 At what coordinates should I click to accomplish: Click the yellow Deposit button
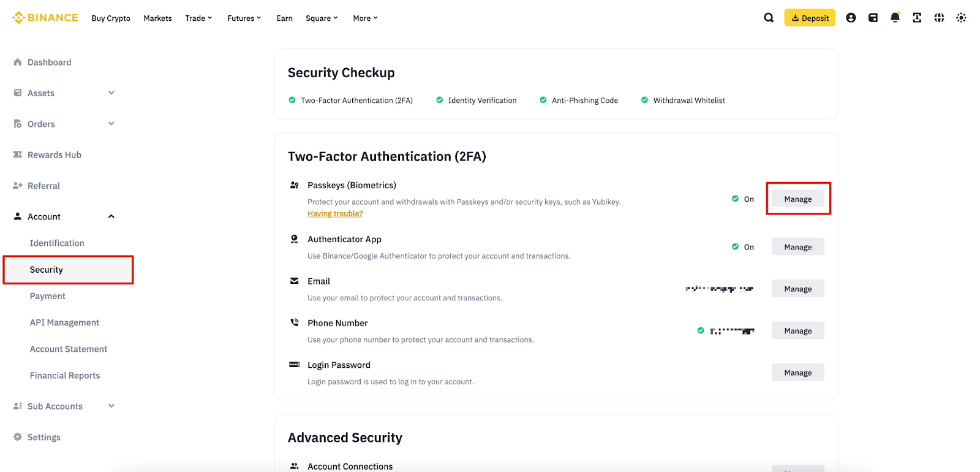(x=810, y=18)
